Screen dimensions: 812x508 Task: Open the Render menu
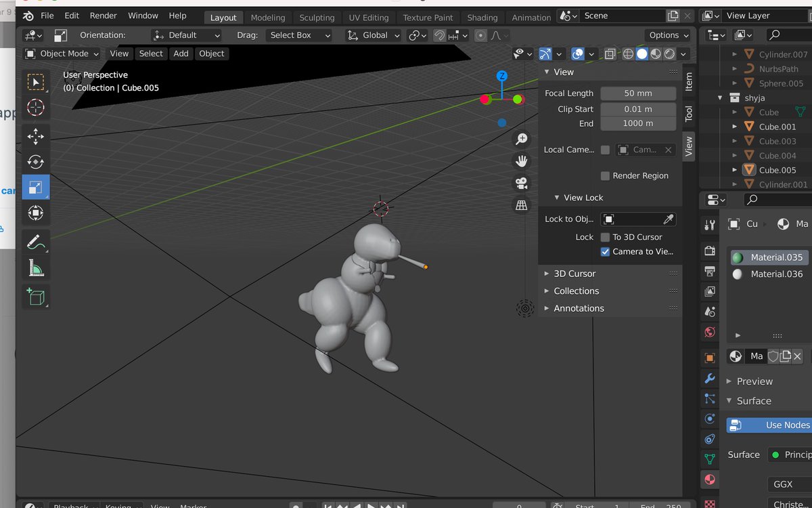pyautogui.click(x=103, y=16)
